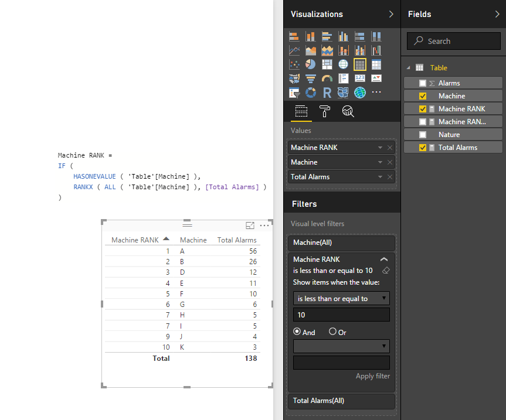The width and height of the screenshot is (506, 420).
Task: Open the empty second condition dropdown
Action: (x=341, y=346)
